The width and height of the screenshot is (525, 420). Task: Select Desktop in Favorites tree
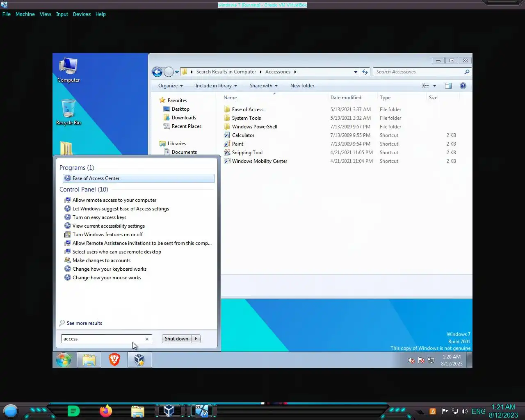[x=180, y=109]
